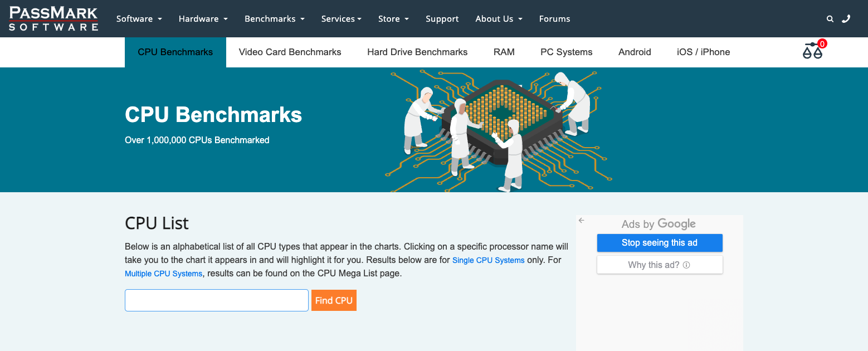Switch to Hard Drive Benchmarks tab
The height and width of the screenshot is (351, 868).
click(417, 52)
